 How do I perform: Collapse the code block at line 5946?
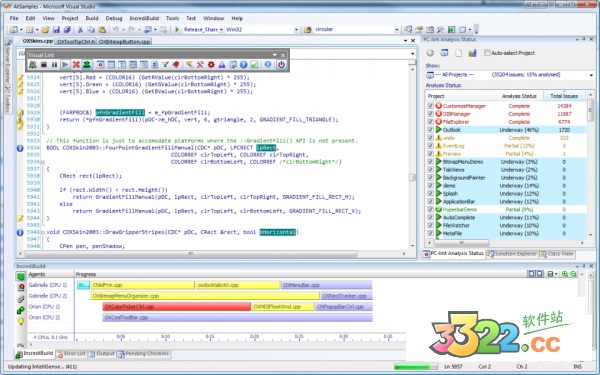tap(43, 232)
